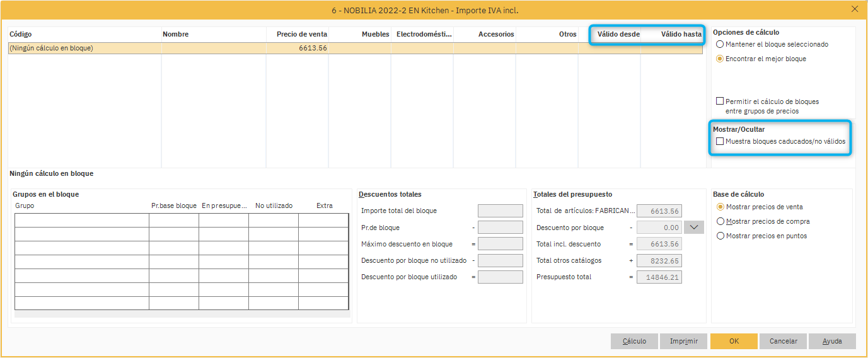Image resolution: width=868 pixels, height=358 pixels.
Task: Expand the 'Descuento por bloque' dropdown arrow
Action: click(693, 228)
